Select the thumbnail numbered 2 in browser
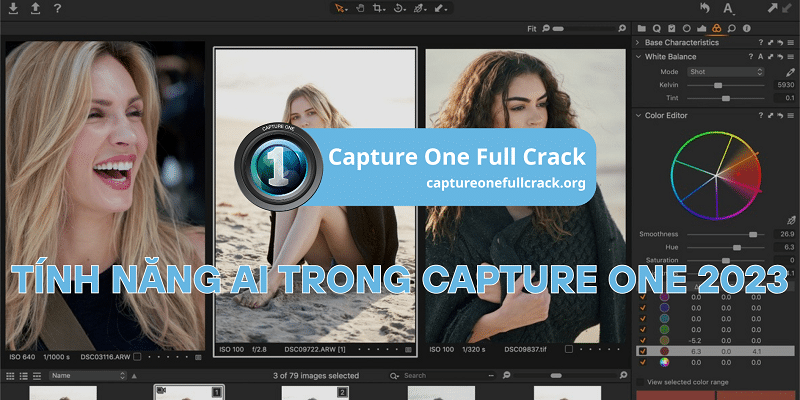This screenshot has width=800, height=400. (x=316, y=393)
